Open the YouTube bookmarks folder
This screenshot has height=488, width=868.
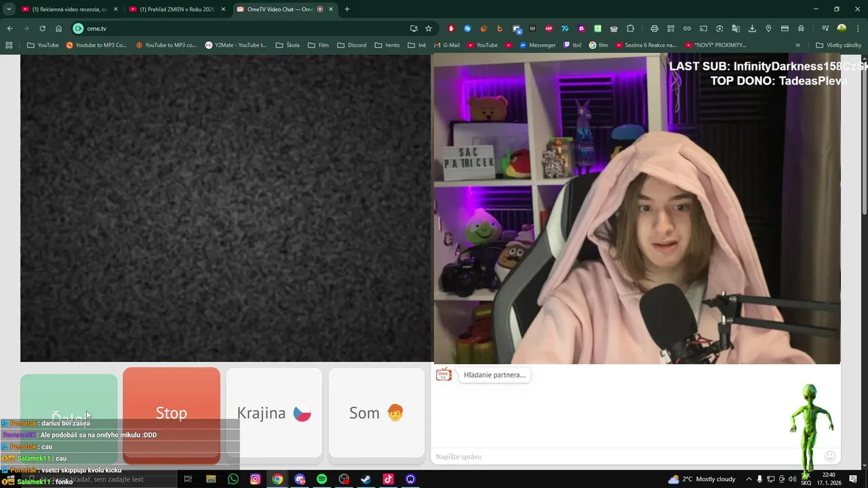click(x=43, y=45)
